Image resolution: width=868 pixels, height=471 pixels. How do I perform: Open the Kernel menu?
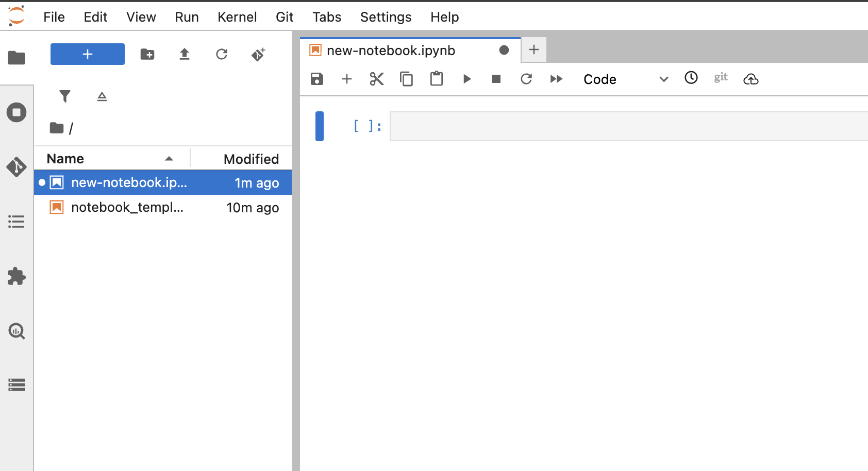(x=237, y=17)
